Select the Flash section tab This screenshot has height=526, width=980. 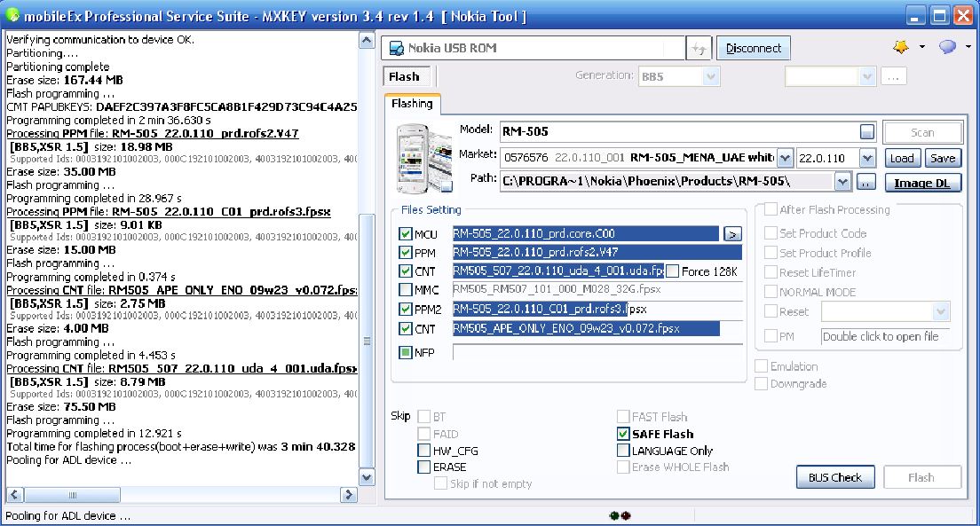pos(405,77)
